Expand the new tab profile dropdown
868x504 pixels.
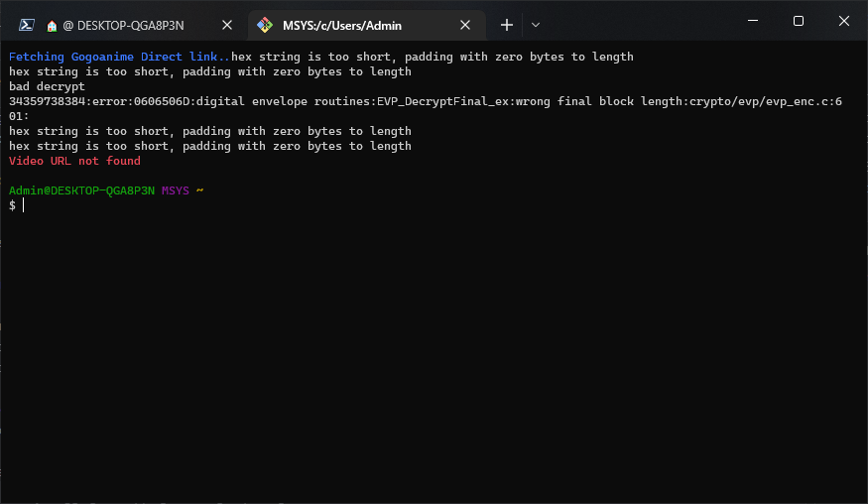tap(536, 25)
